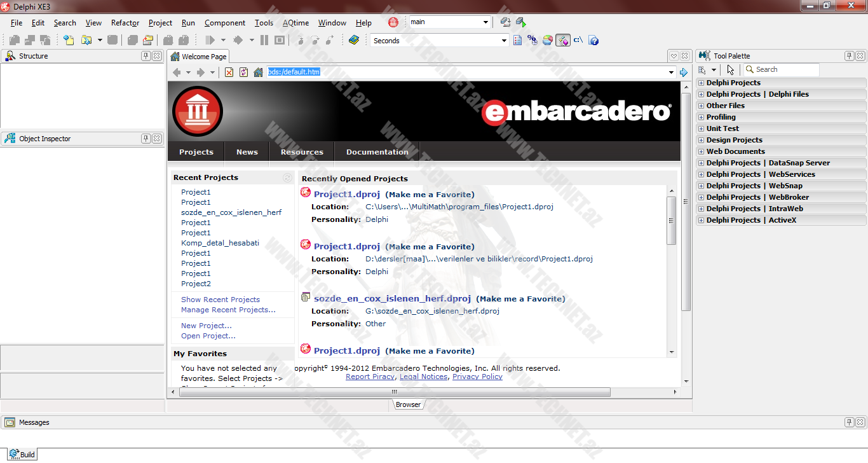Click the New Project... link
868x463 pixels.
(206, 326)
